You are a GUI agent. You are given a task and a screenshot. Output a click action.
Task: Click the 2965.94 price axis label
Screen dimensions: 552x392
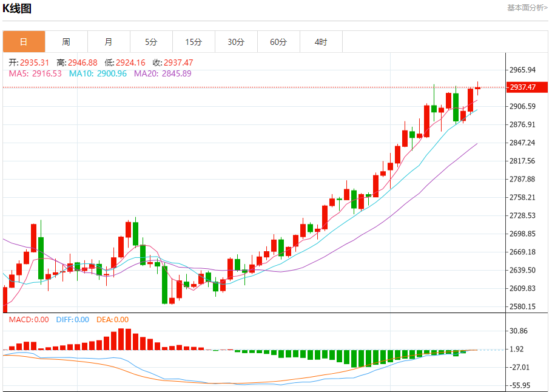pos(522,70)
